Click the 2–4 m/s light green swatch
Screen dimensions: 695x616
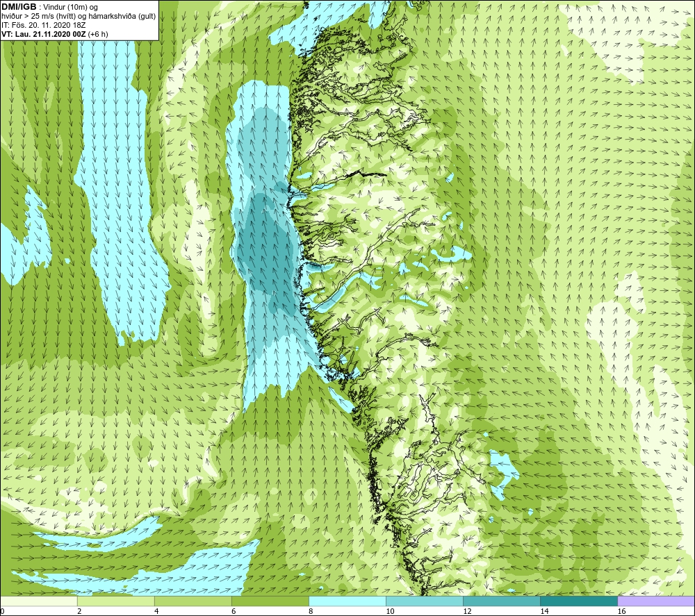point(115,601)
